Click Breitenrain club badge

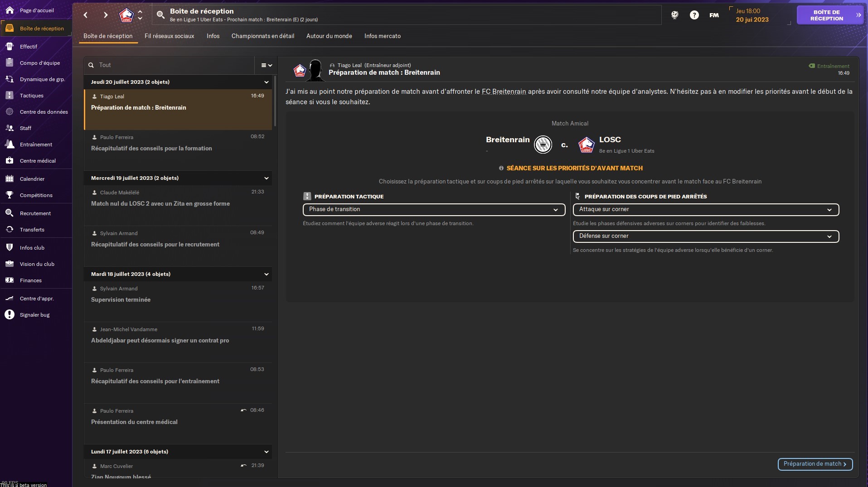click(x=543, y=145)
